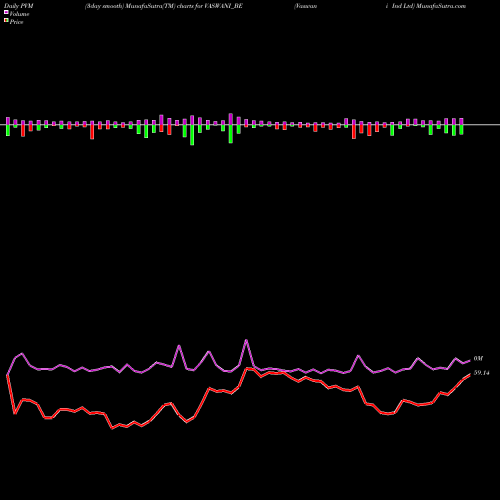
Task: Click the Volume legend color swatch
Action: (x=6, y=13)
